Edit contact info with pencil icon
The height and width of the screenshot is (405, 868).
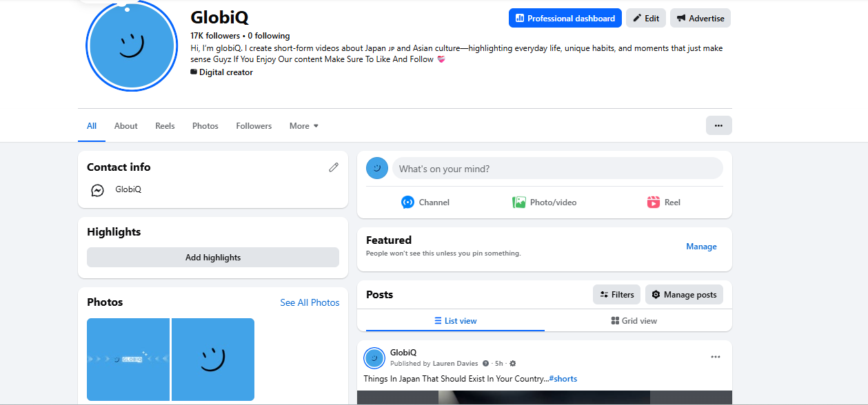(x=334, y=167)
